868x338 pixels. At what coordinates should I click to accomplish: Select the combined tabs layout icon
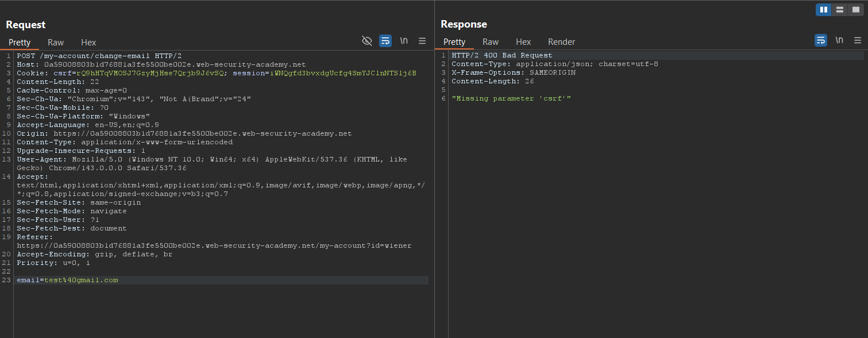(855, 10)
